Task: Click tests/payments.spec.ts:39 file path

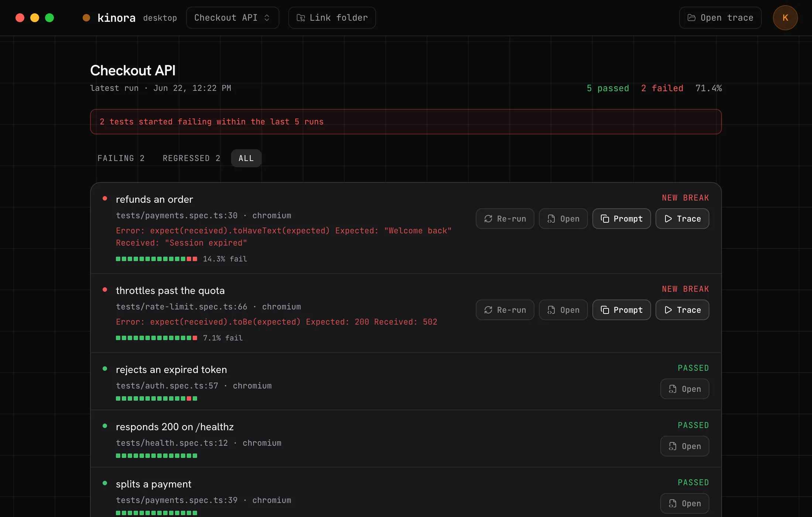Action: pyautogui.click(x=176, y=500)
